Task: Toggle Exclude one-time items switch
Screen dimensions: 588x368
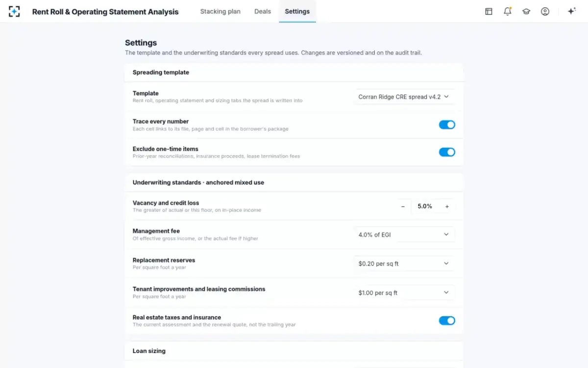Action: tap(447, 152)
